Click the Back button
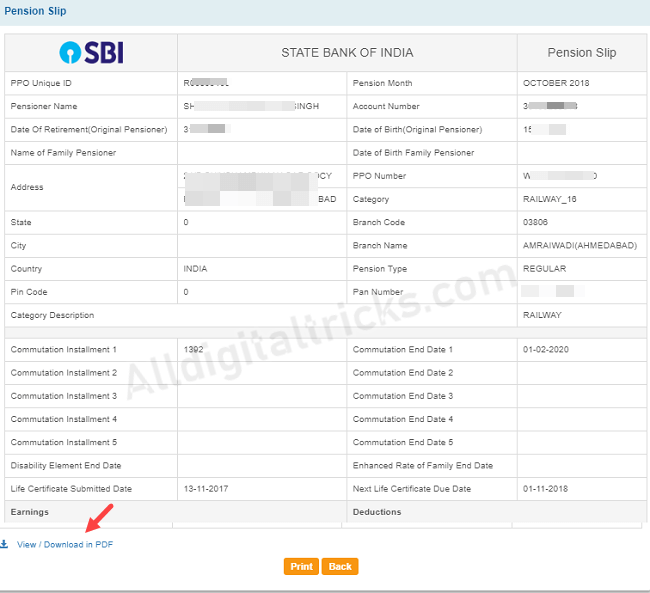This screenshot has width=650, height=593. (x=340, y=566)
